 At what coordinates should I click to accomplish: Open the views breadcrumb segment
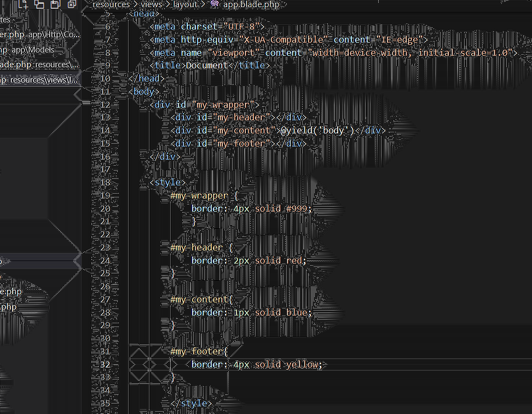(151, 4)
